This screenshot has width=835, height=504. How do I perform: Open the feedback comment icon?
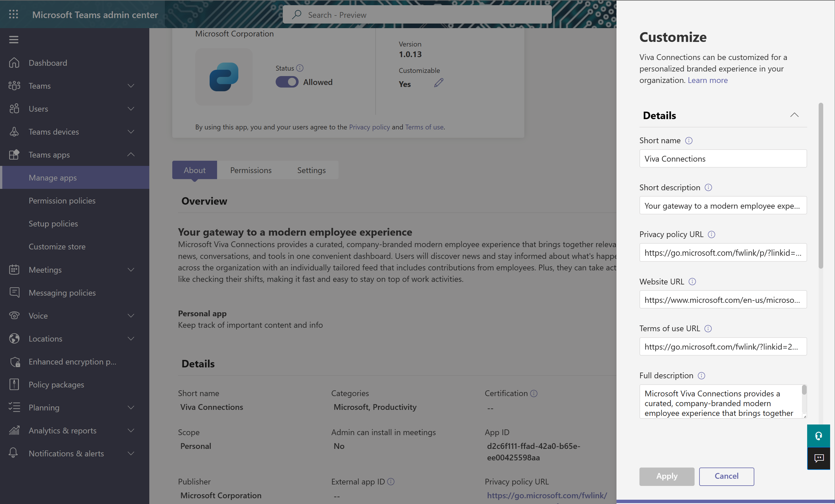(x=819, y=459)
